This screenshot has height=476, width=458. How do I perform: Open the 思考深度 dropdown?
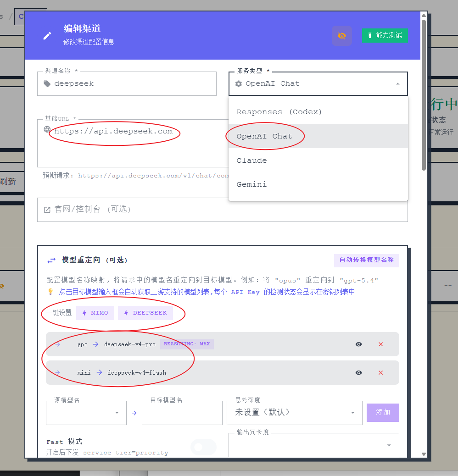(294, 413)
